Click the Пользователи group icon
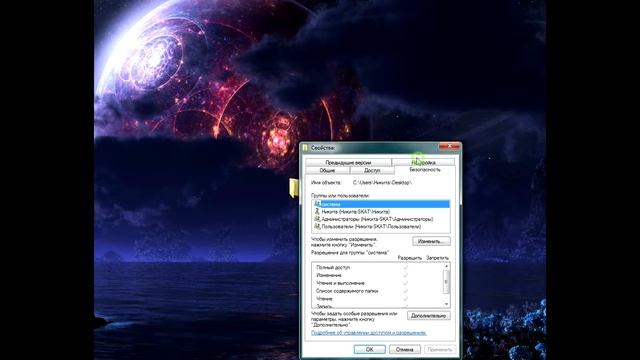The height and width of the screenshot is (360, 640). pyautogui.click(x=317, y=226)
